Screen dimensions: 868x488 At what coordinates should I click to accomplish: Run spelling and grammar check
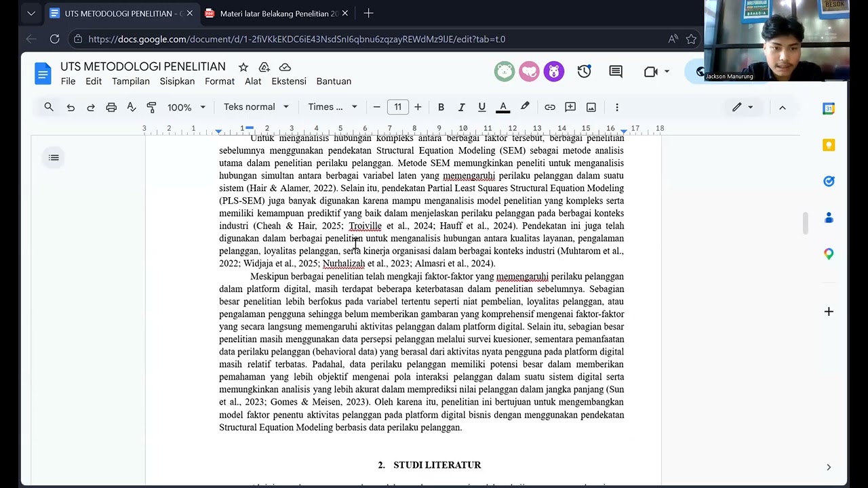click(132, 107)
